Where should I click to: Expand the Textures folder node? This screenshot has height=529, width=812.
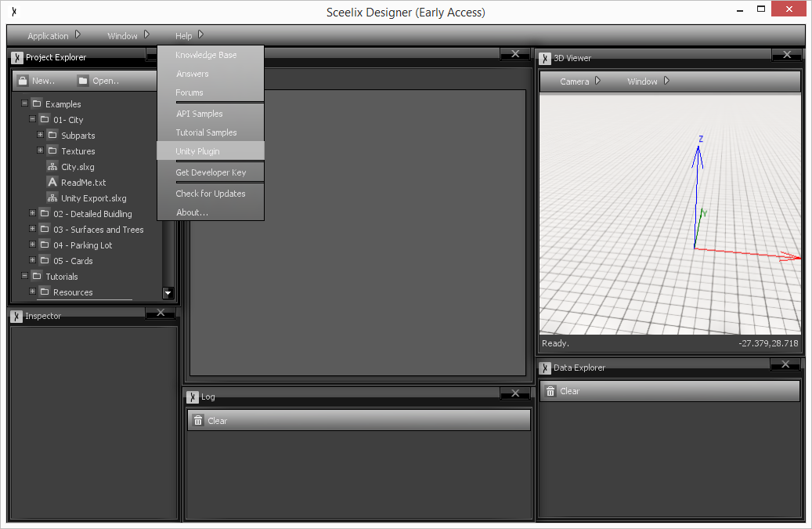click(x=40, y=150)
